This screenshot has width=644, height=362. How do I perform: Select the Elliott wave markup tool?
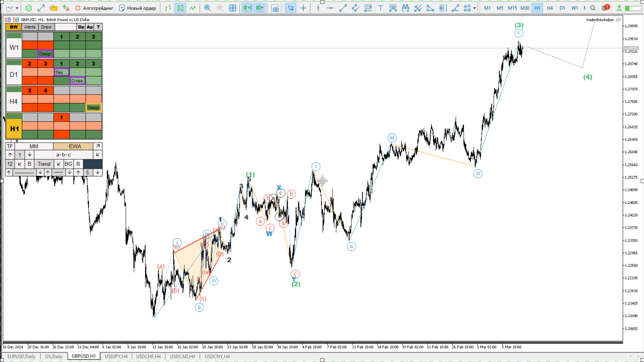(405, 8)
